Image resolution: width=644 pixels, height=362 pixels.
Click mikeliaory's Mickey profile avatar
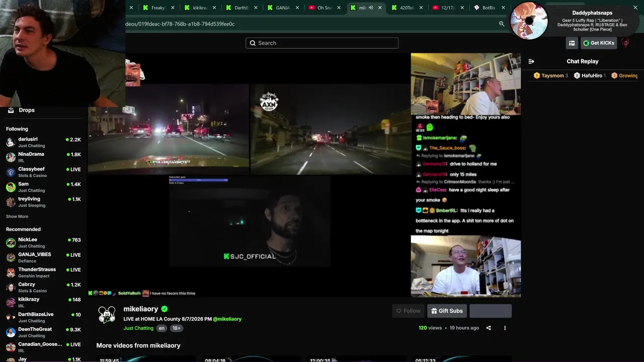coord(107,315)
